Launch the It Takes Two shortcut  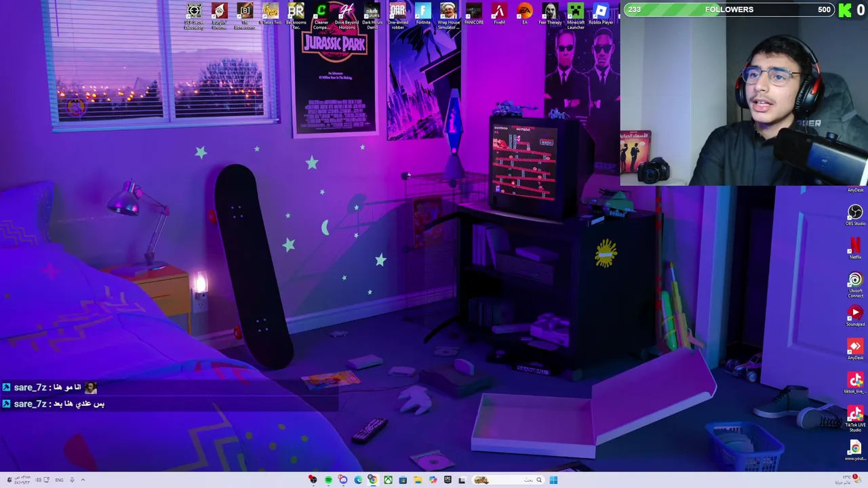point(271,15)
